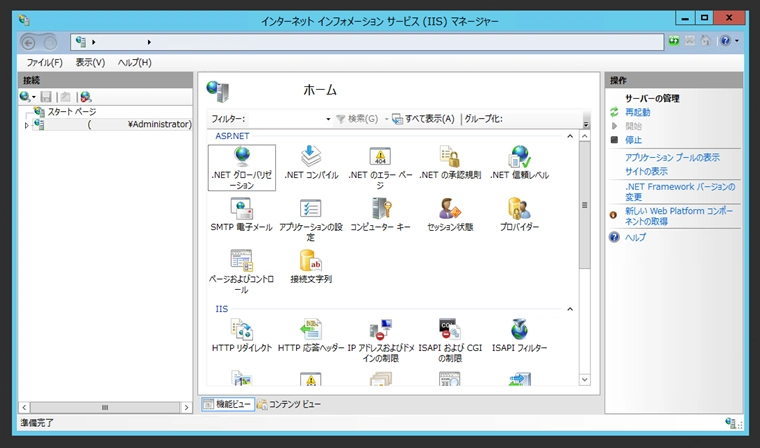Click the vertical scrollbar up arrow
The height and width of the screenshot is (448, 760).
[585, 136]
